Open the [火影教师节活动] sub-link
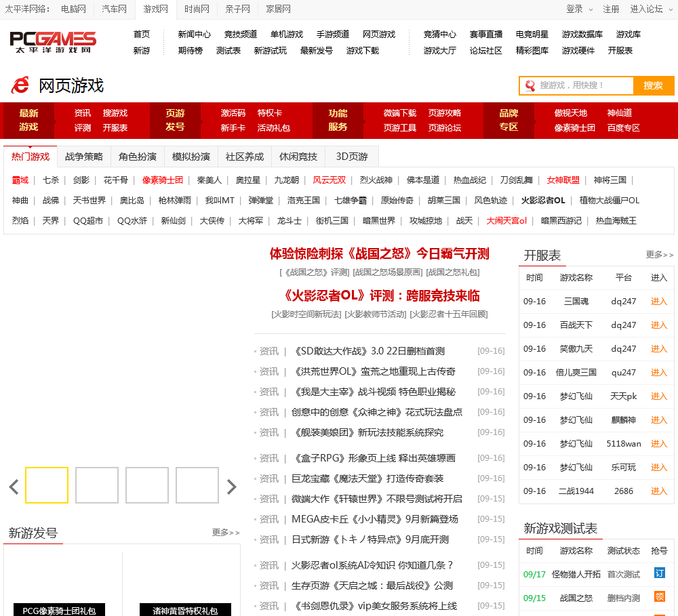678x616 pixels. [376, 314]
